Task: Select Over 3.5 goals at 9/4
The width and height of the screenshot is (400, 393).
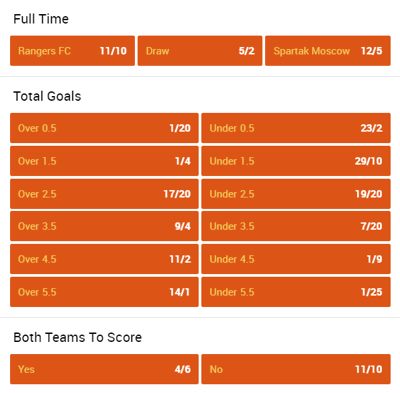Action: tap(104, 226)
